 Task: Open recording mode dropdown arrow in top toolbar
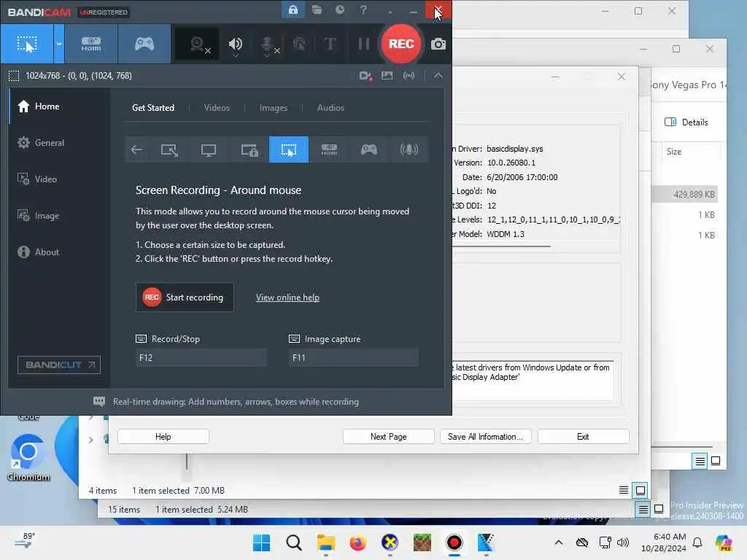pos(59,44)
